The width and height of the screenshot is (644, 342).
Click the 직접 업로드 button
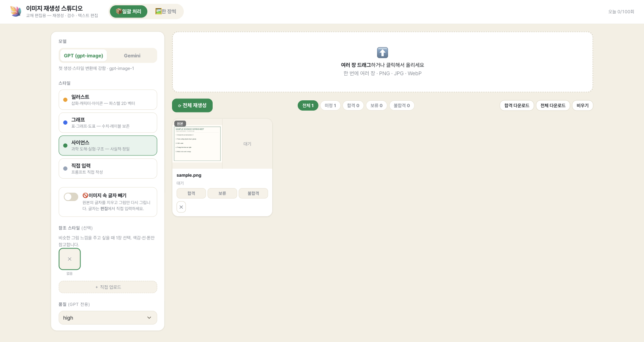[108, 287]
